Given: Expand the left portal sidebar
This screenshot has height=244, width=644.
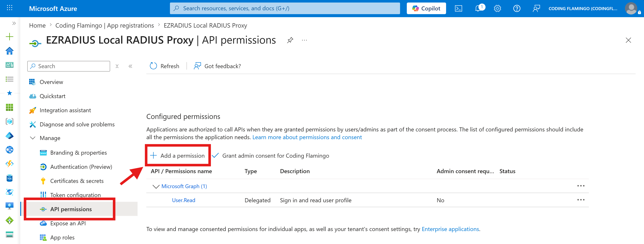Looking at the screenshot, I should click(x=14, y=23).
